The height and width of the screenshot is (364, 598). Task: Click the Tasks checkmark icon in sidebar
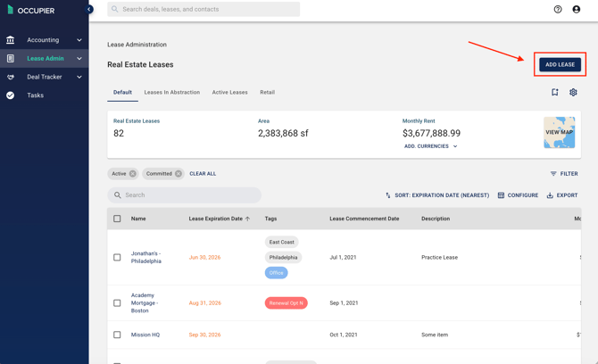point(11,95)
